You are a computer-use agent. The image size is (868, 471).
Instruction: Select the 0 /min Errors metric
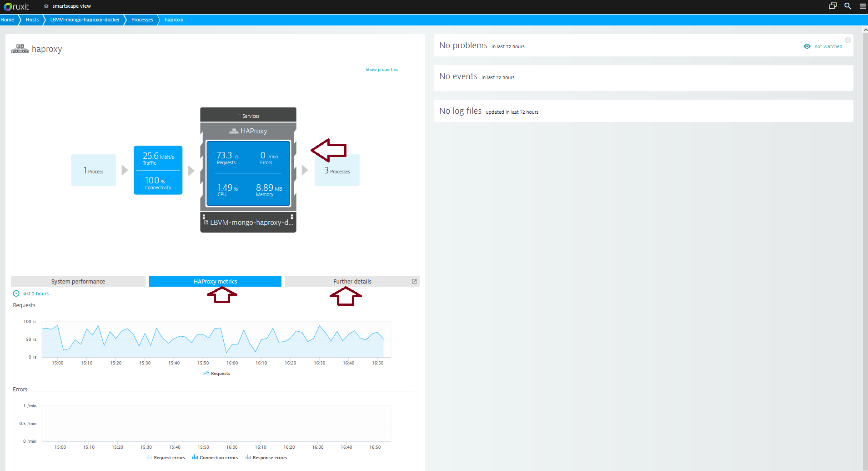[269, 158]
